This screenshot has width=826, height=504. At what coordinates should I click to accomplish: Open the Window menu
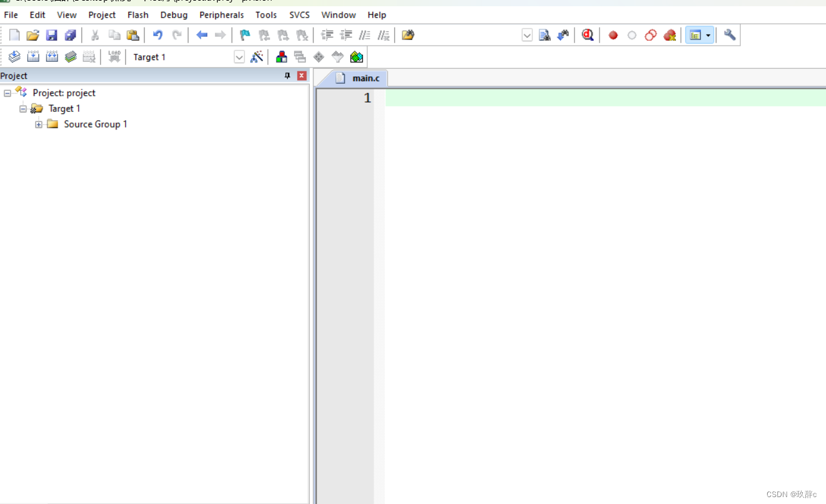tap(339, 14)
